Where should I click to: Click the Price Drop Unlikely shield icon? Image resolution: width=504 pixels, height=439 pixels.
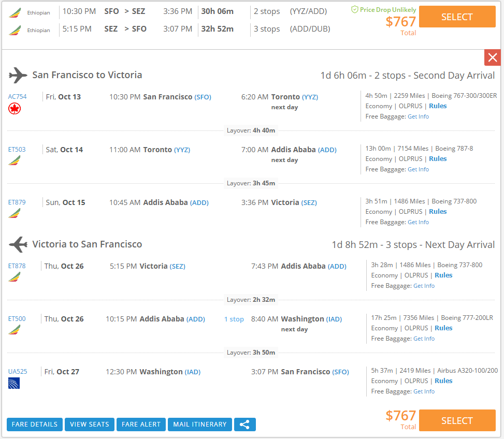coord(354,10)
